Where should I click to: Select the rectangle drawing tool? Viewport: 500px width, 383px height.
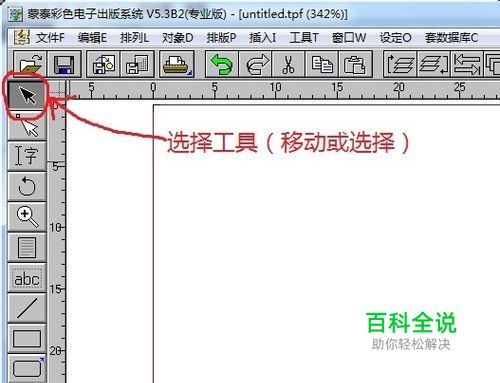tap(27, 339)
